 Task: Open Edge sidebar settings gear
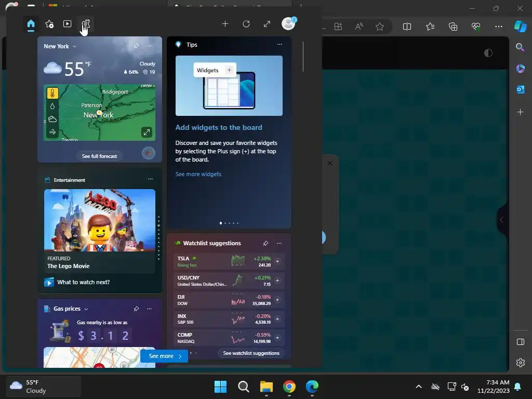click(x=521, y=363)
